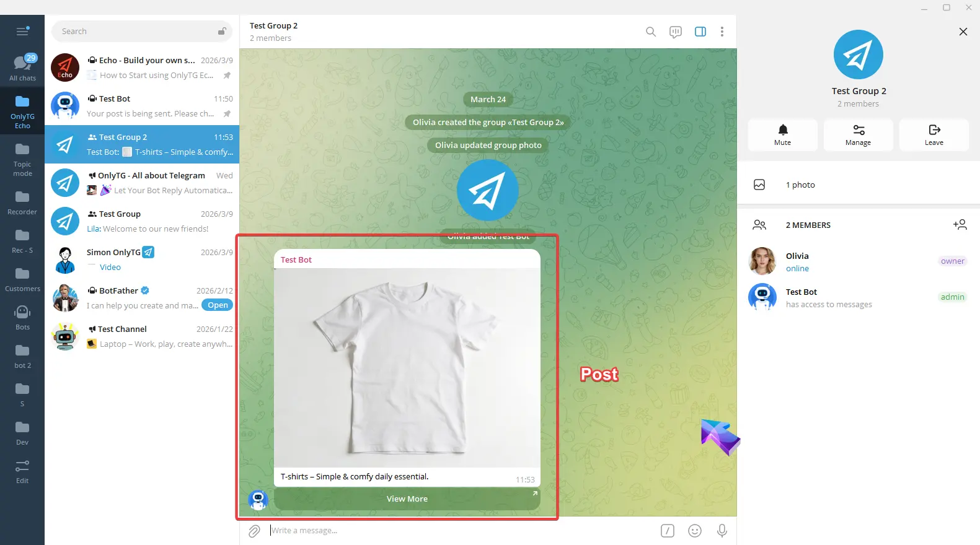Click the paperclip attach file icon
This screenshot has height=545, width=980.
tap(254, 531)
